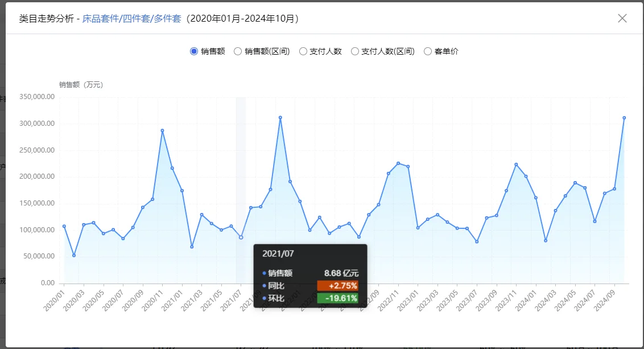The width and height of the screenshot is (644, 349).
Task: Click the 0.00 y-axis label
Action: [x=48, y=283]
